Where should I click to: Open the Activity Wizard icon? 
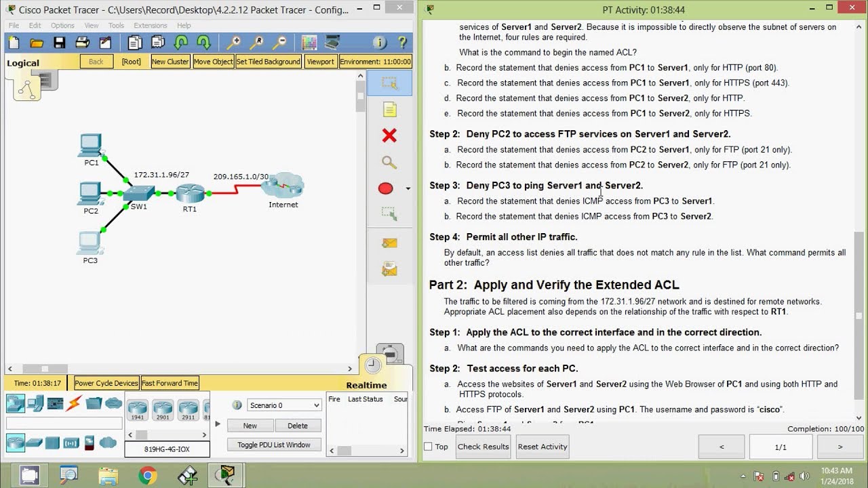point(105,43)
